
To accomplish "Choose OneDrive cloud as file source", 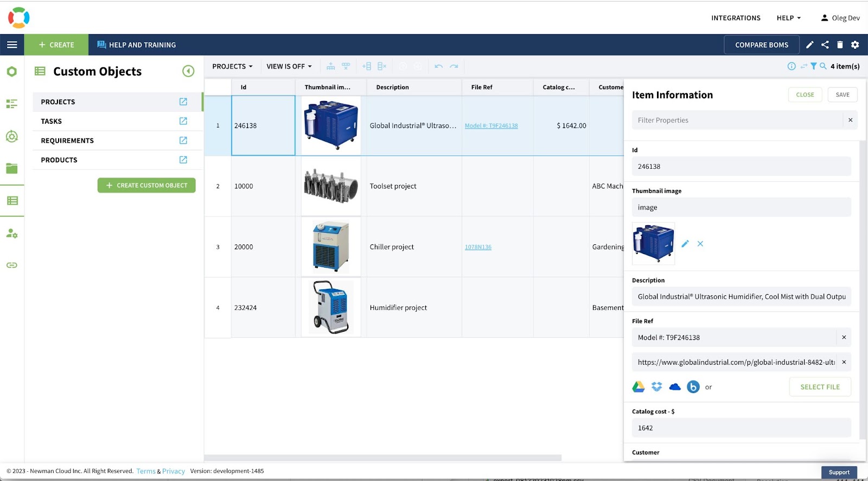I will [x=675, y=387].
